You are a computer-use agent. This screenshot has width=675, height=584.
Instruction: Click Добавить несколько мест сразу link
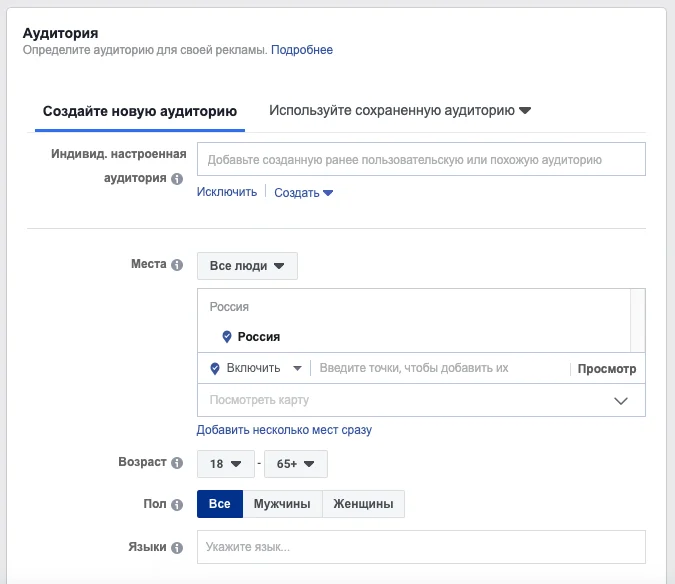(x=284, y=430)
